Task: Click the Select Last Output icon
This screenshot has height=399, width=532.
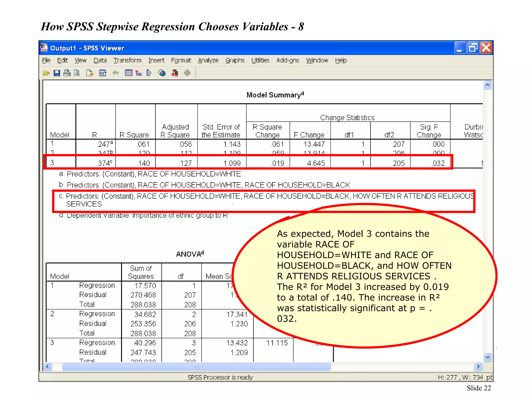Action: 175,73
